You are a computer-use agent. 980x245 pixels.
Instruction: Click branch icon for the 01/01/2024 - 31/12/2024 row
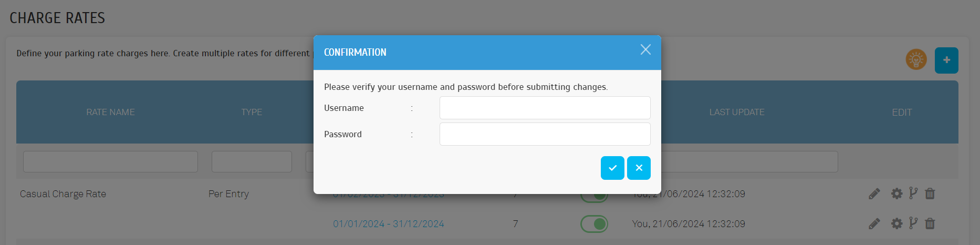913,223
